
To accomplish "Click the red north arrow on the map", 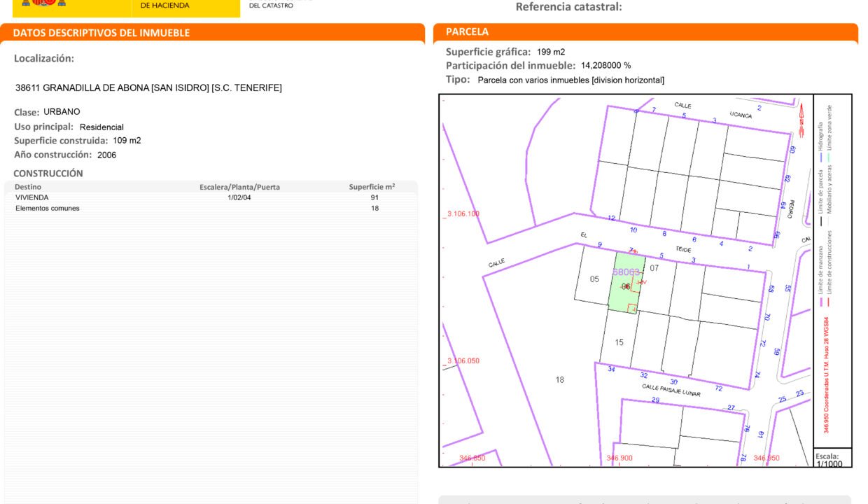I will [x=802, y=120].
